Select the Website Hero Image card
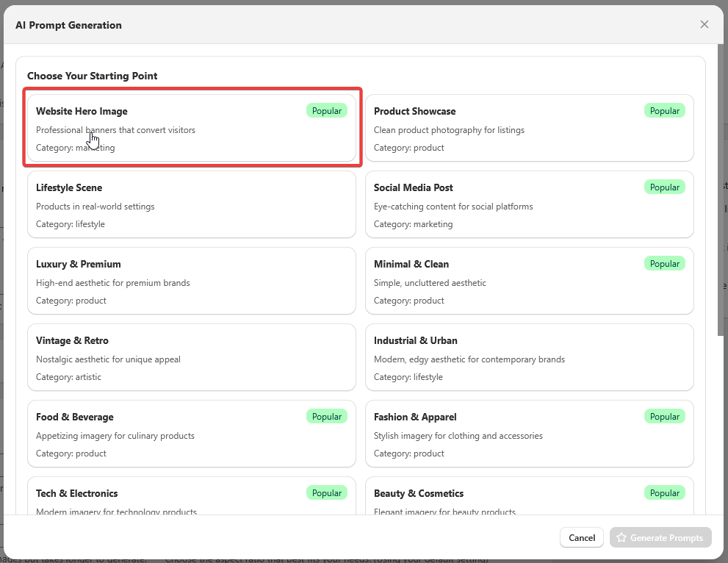728x563 pixels. click(191, 128)
